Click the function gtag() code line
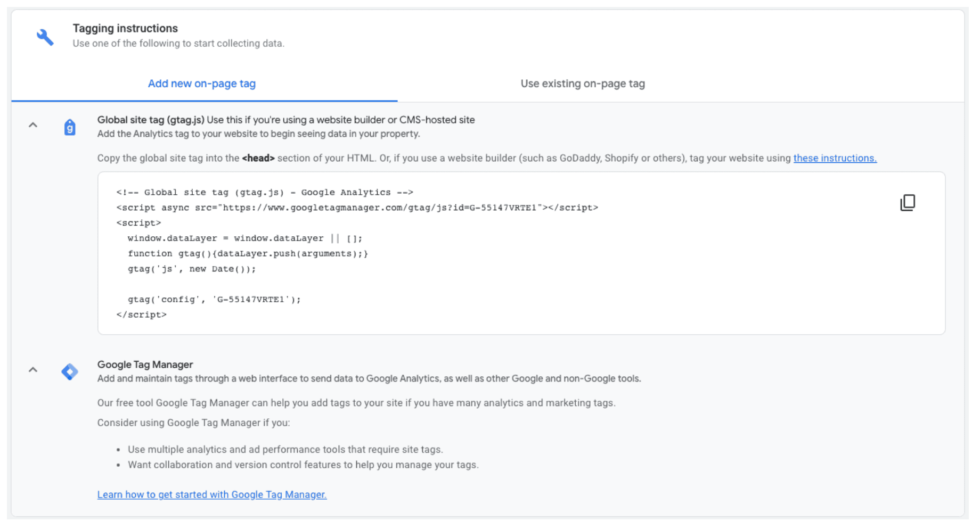This screenshot has height=530, width=980. tap(248, 254)
